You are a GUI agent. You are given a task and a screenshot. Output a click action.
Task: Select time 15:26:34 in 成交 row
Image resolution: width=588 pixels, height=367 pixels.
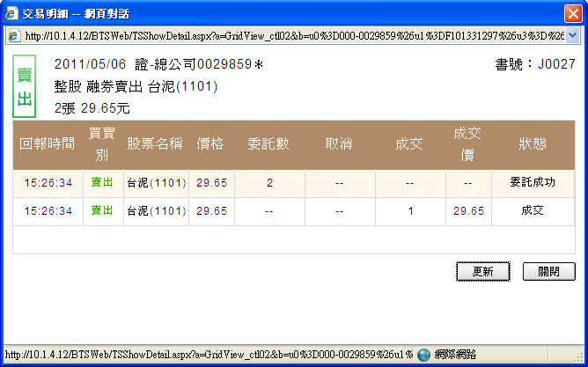point(48,211)
